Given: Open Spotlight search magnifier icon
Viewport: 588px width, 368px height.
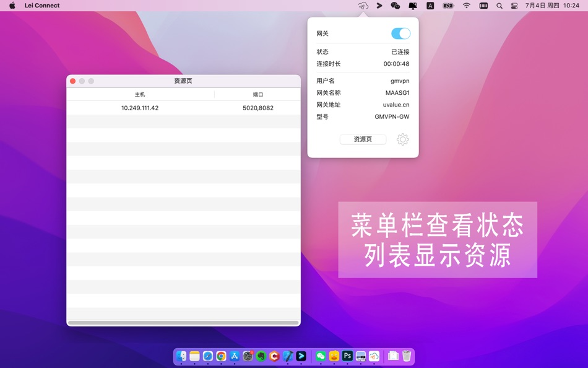Looking at the screenshot, I should point(499,5).
